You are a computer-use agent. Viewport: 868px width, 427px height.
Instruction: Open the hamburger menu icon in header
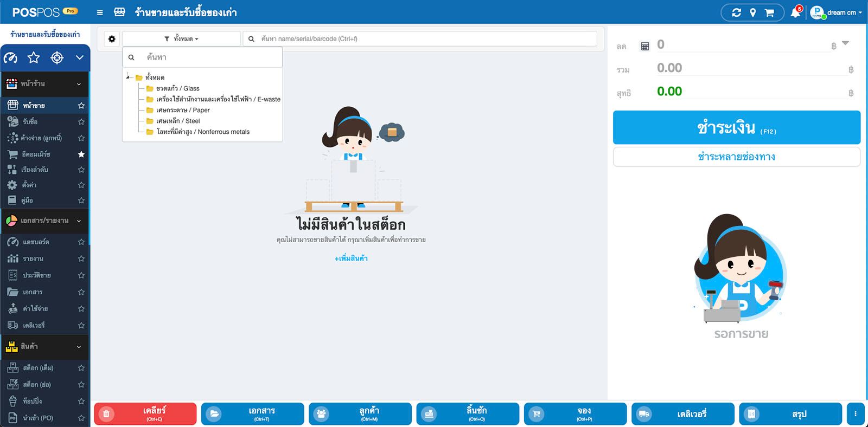pyautogui.click(x=100, y=12)
